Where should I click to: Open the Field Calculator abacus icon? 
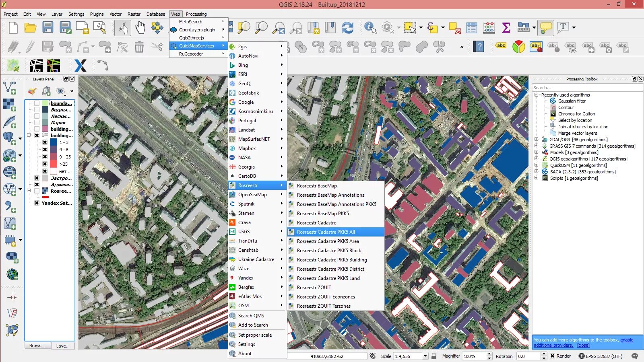click(489, 28)
